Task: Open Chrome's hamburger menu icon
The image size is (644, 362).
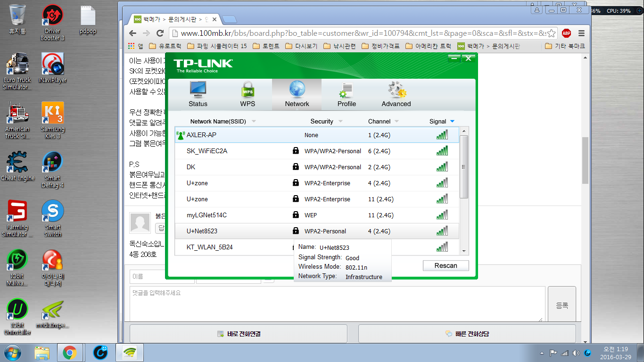Action: [581, 33]
